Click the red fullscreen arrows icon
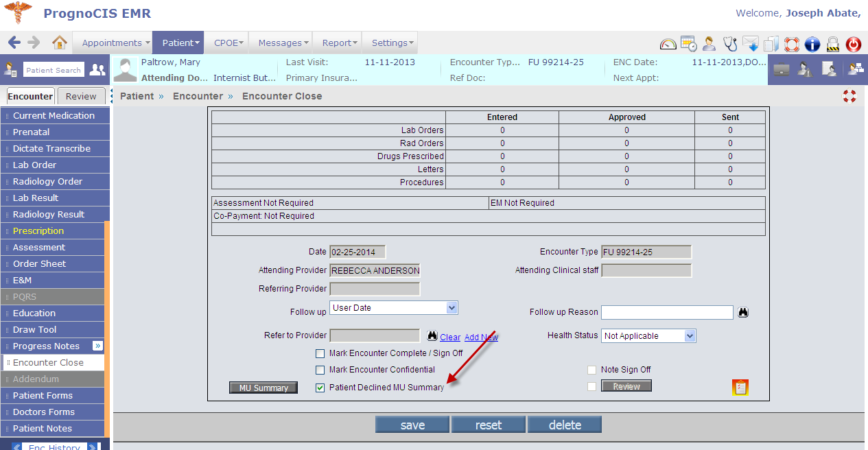The width and height of the screenshot is (868, 450). pyautogui.click(x=849, y=96)
